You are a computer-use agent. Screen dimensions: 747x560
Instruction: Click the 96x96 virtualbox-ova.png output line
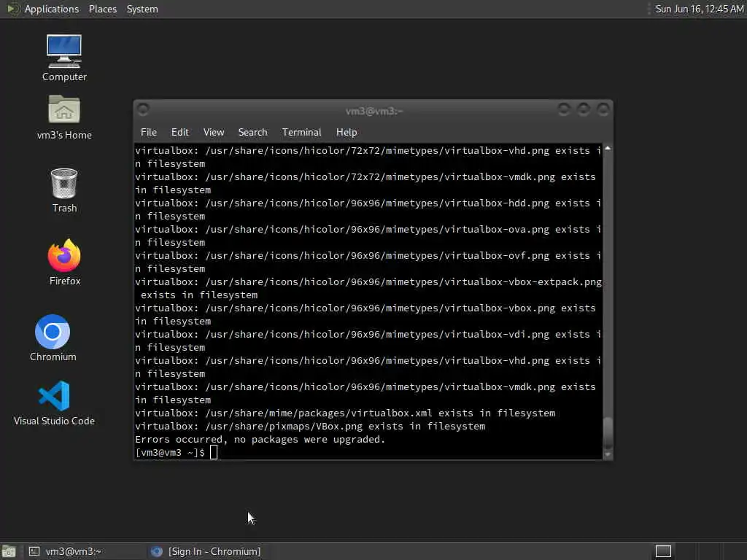coord(368,236)
